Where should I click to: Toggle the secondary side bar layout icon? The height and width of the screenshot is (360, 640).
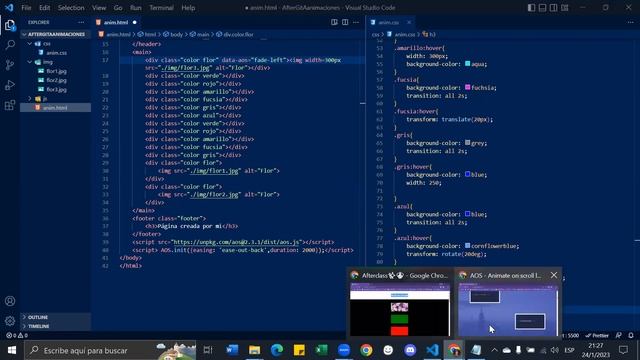click(553, 8)
